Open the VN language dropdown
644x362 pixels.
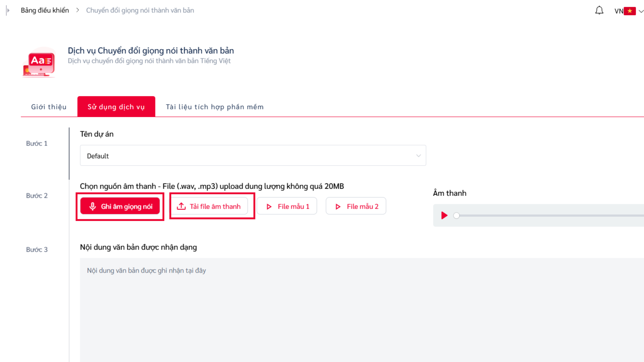click(629, 11)
